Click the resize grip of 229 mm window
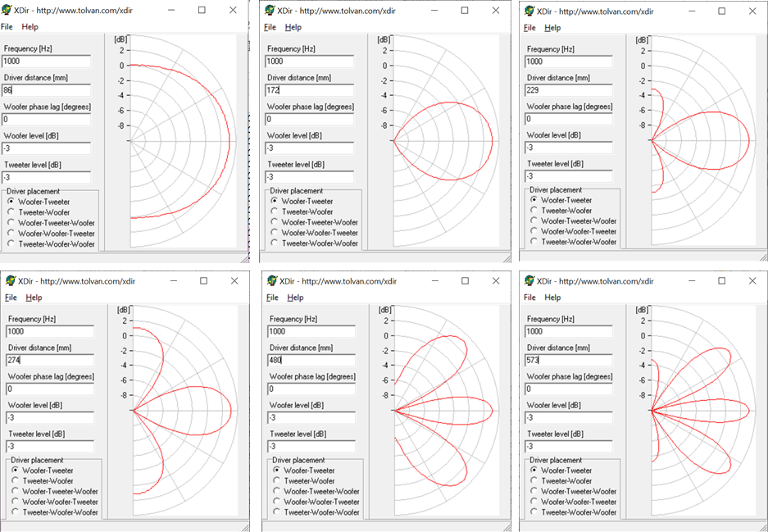 click(x=764, y=257)
